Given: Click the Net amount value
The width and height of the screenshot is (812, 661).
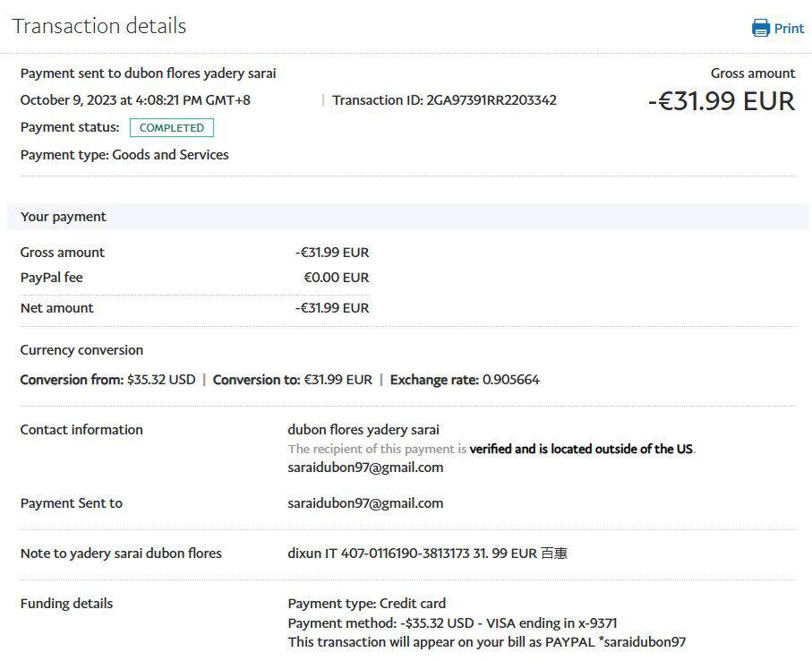Looking at the screenshot, I should [332, 308].
